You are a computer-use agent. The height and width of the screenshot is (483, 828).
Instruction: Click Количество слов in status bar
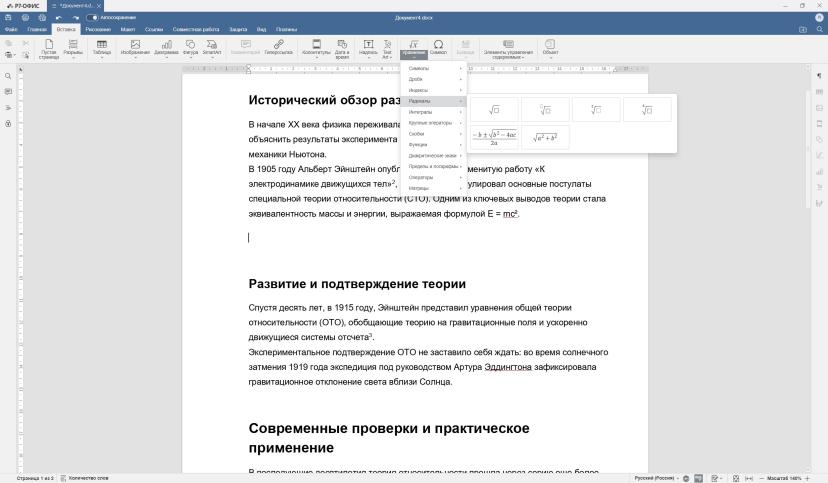[x=84, y=478]
